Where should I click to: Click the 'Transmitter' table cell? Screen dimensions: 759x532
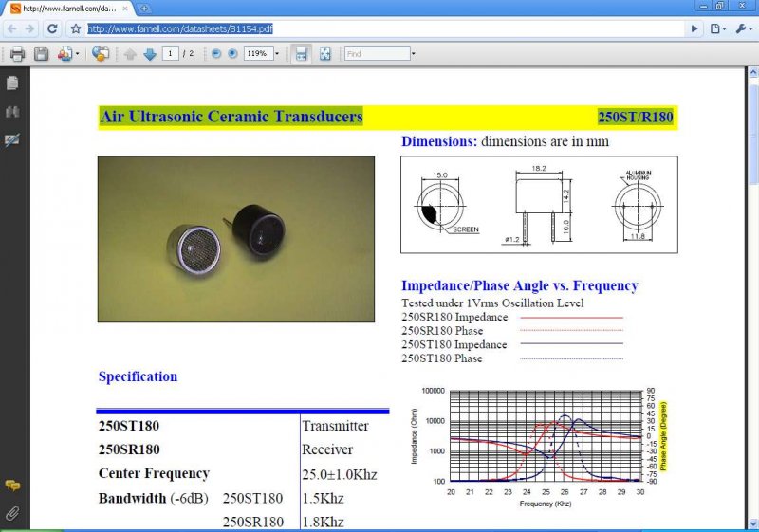(336, 426)
